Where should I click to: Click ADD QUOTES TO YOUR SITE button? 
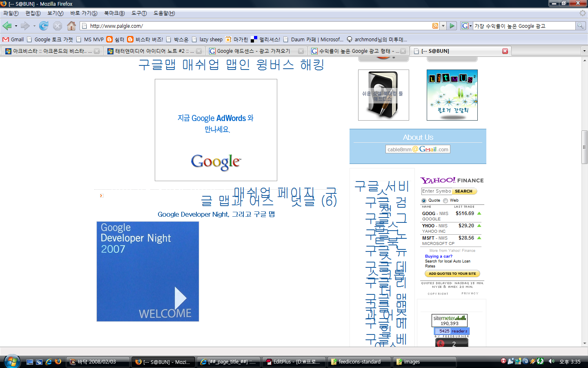pyautogui.click(x=452, y=274)
